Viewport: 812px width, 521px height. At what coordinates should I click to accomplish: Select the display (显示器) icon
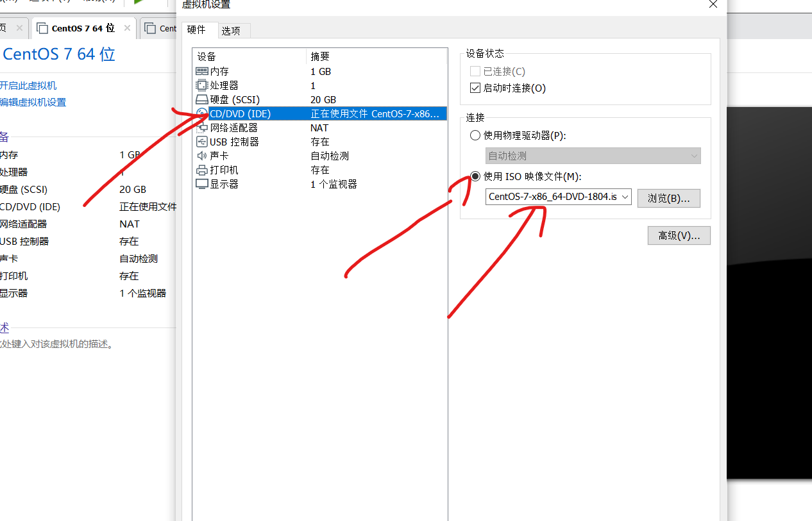click(202, 184)
